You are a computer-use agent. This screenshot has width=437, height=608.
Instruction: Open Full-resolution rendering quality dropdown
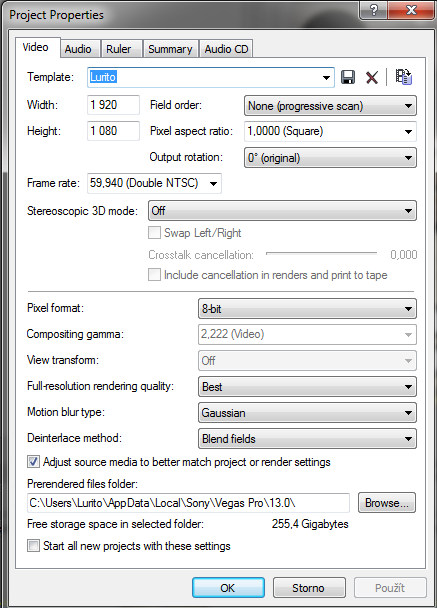coord(307,387)
